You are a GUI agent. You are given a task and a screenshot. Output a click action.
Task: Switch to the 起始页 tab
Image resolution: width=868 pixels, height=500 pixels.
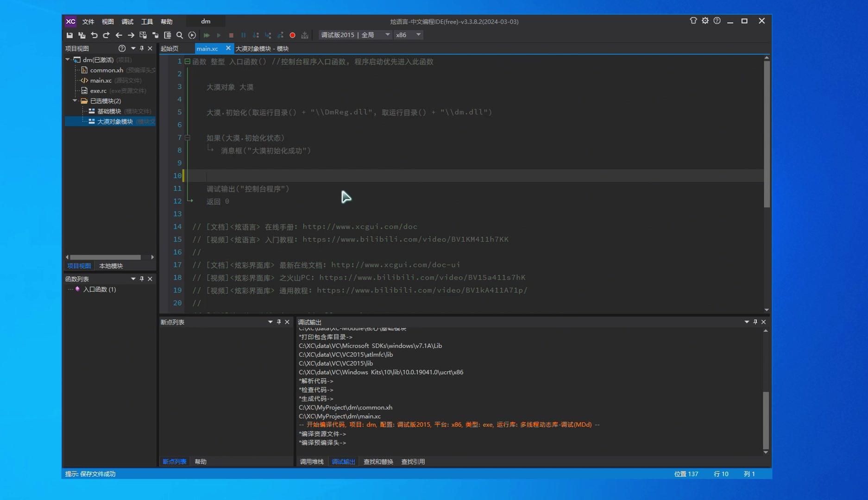click(170, 49)
